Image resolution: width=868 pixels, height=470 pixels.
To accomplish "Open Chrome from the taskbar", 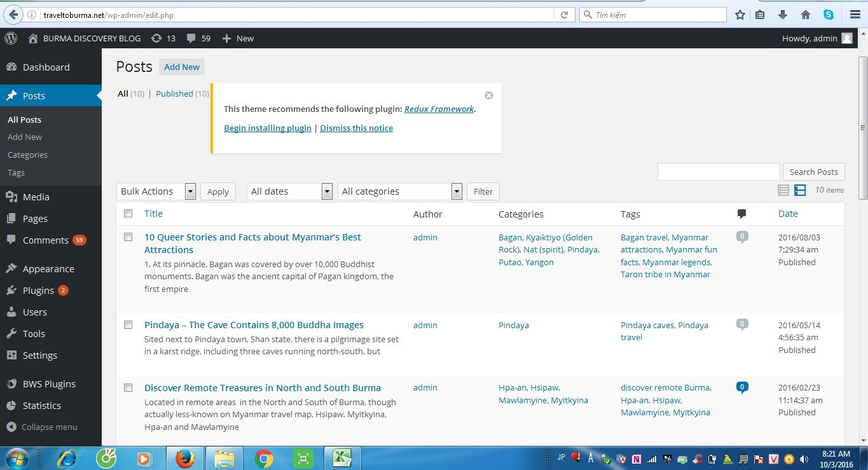I will click(263, 458).
